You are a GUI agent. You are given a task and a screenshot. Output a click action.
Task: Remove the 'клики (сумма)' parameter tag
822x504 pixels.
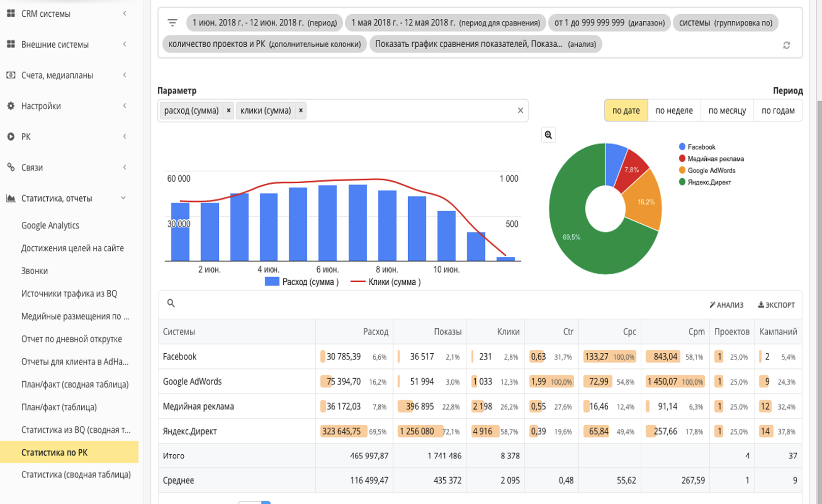point(301,111)
